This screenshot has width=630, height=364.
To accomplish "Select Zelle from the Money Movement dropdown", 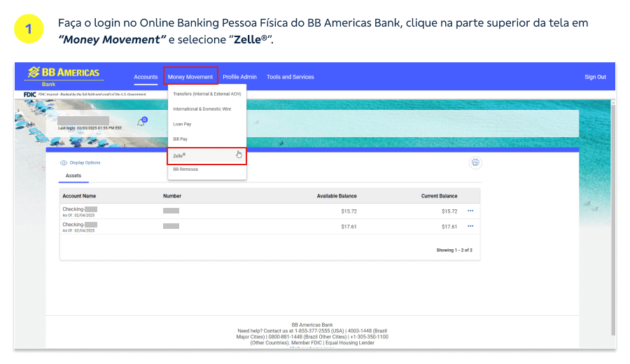I will tap(180, 155).
